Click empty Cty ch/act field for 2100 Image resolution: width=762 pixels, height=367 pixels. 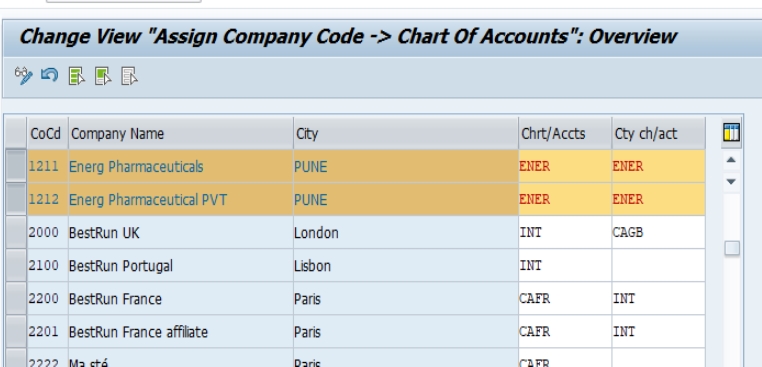[658, 265]
